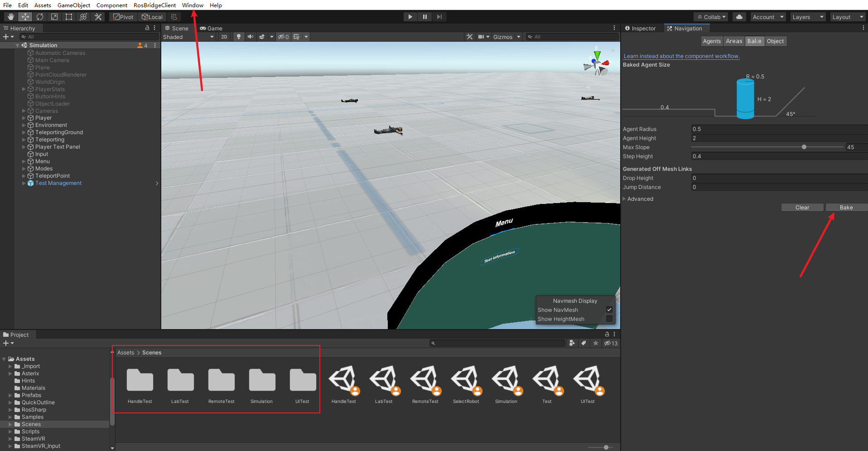Click the scene orientation gizmo

pyautogui.click(x=597, y=63)
